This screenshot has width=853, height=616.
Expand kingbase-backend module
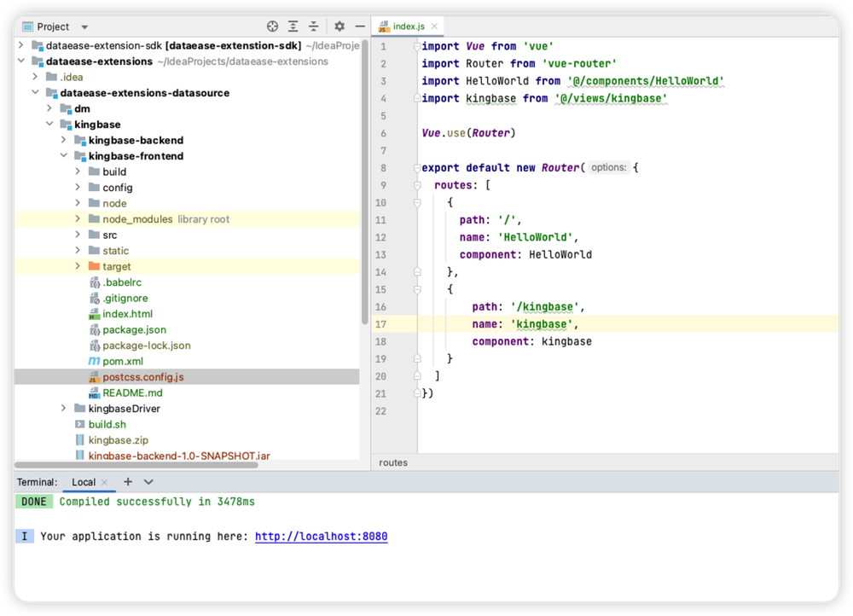(63, 140)
